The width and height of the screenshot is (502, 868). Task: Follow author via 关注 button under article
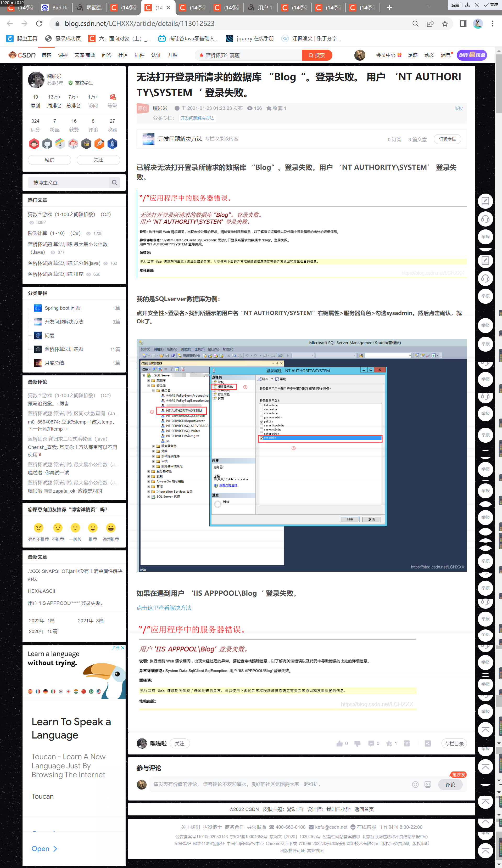coord(180,743)
